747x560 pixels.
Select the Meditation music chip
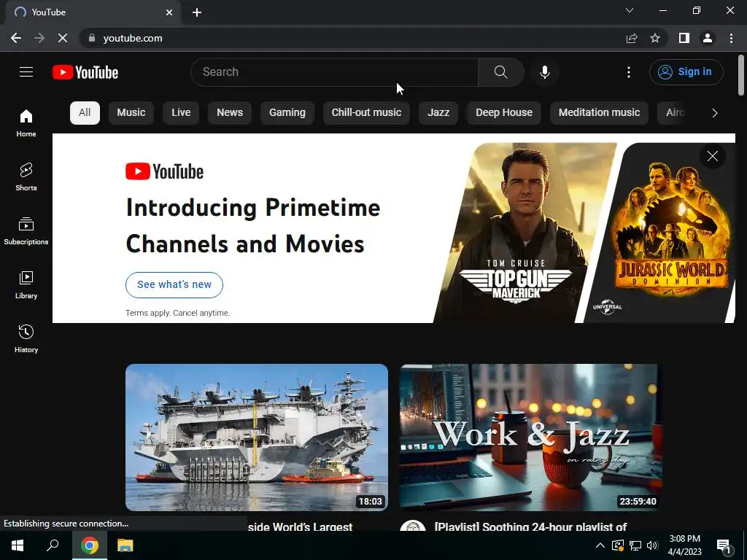click(600, 113)
